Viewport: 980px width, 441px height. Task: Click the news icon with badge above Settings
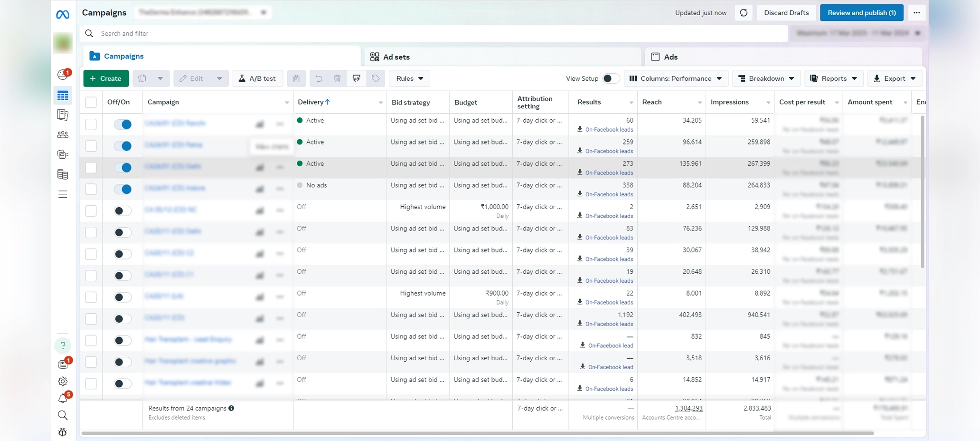64,363
